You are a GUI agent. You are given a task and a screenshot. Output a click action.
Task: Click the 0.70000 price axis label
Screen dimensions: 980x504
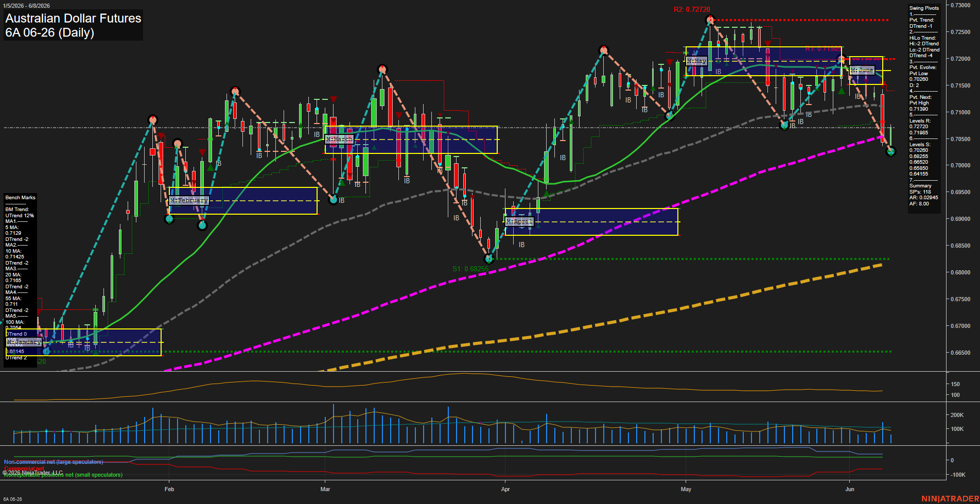click(960, 165)
